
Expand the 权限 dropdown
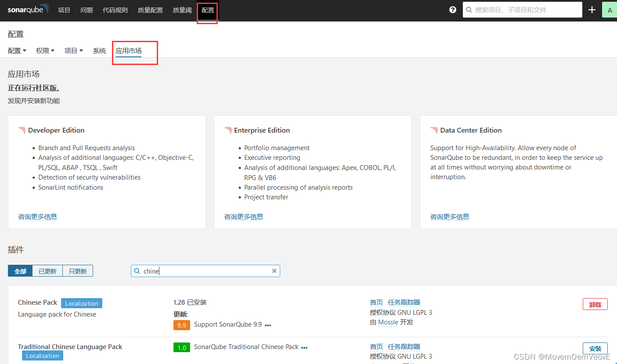click(x=45, y=50)
